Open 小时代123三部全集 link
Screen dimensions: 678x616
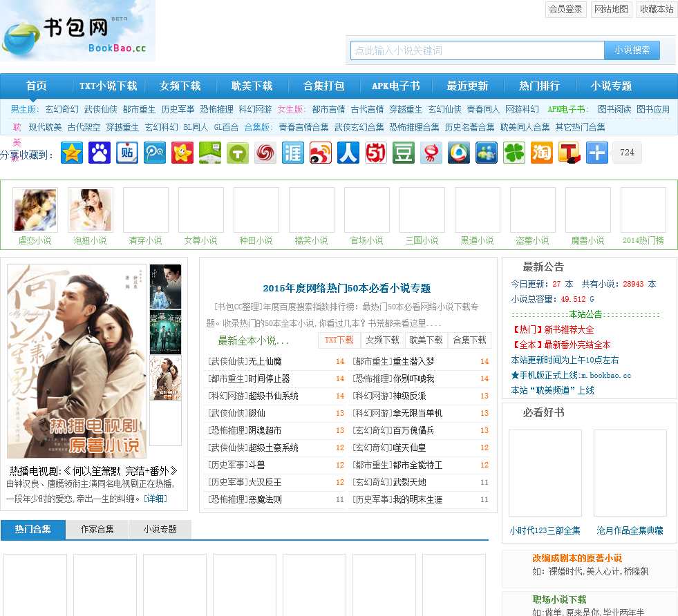tap(545, 530)
